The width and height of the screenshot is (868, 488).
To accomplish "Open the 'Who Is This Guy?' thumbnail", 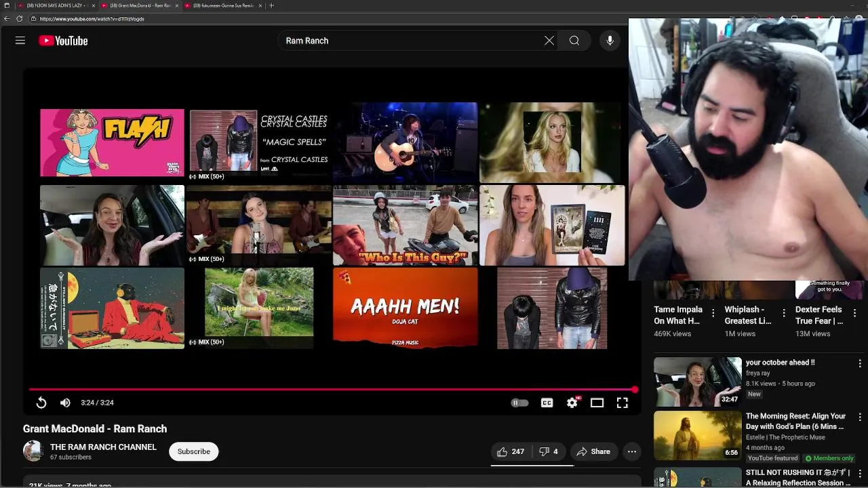I will click(405, 225).
